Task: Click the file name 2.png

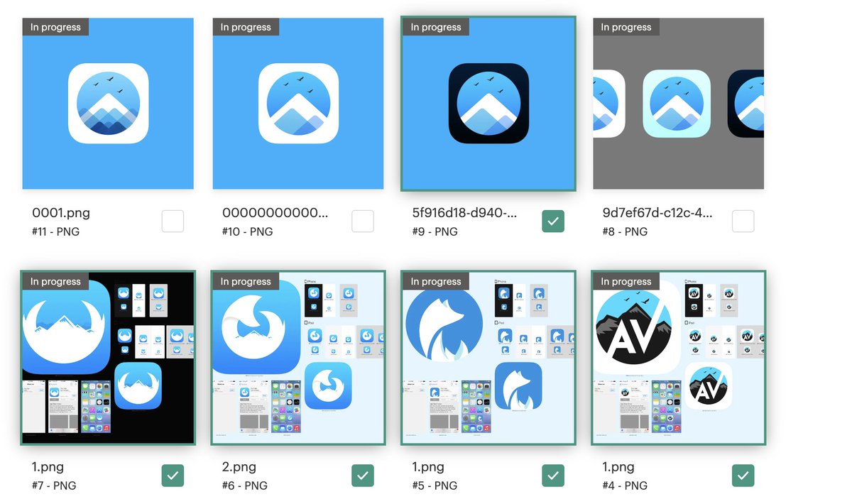Action: (x=239, y=467)
